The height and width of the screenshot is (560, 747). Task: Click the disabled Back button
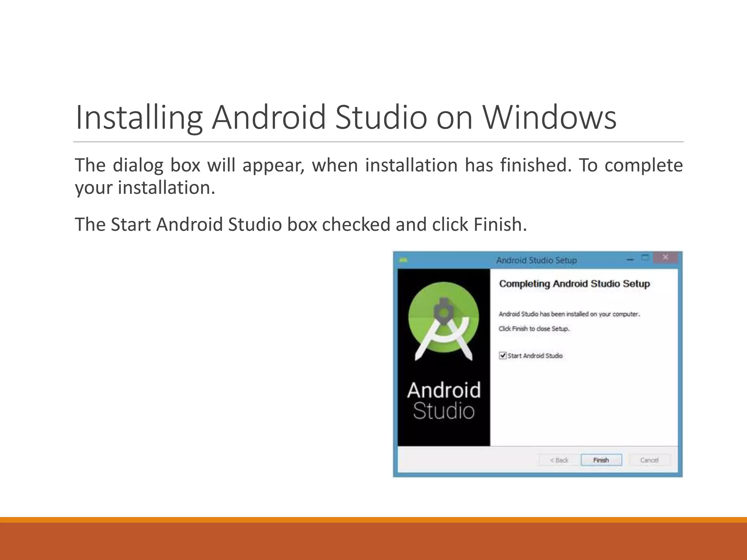click(x=559, y=460)
